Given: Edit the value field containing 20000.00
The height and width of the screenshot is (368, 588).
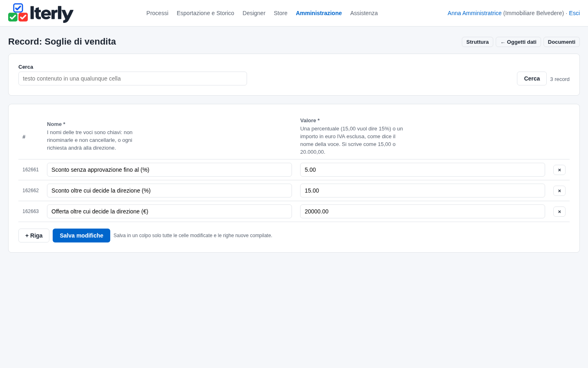Looking at the screenshot, I should pyautogui.click(x=423, y=211).
